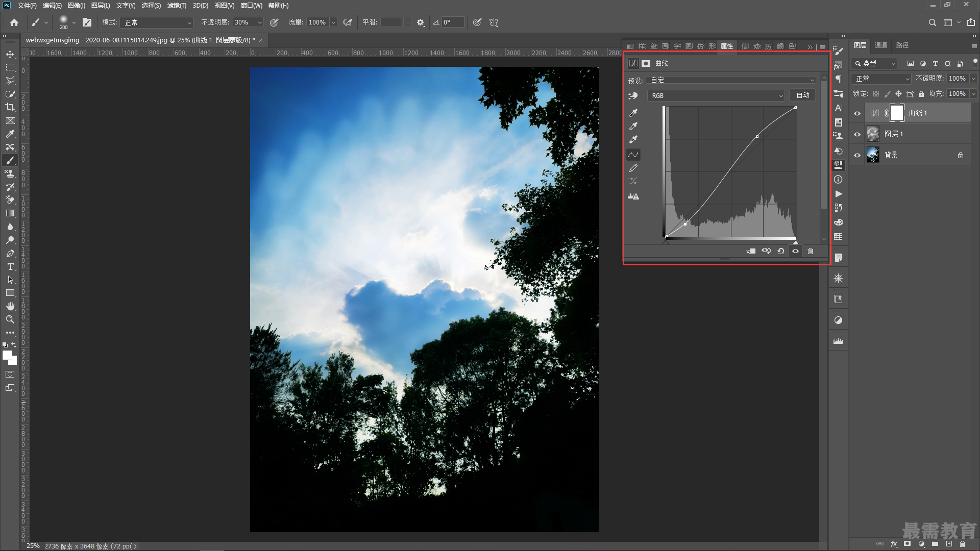Reset Curves adjustment to defaults
Viewport: 980px width, 551px height.
781,251
